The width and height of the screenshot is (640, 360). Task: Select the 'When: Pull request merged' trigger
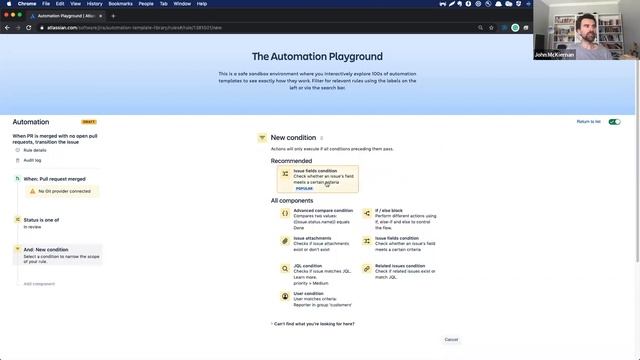(x=54, y=179)
